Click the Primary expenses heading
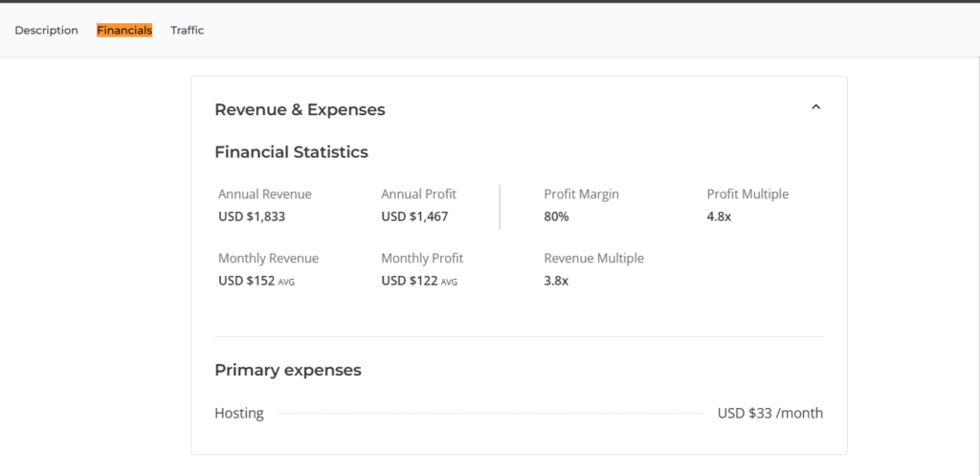The image size is (980, 476). pos(287,371)
